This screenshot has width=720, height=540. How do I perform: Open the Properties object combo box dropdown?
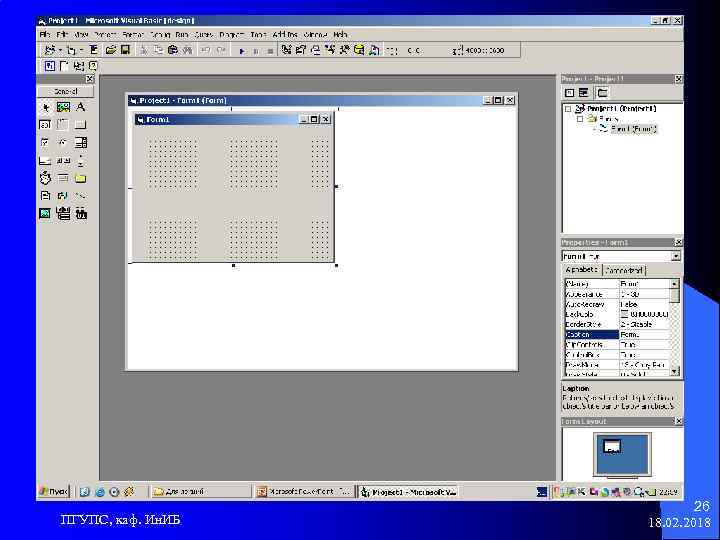(676, 256)
